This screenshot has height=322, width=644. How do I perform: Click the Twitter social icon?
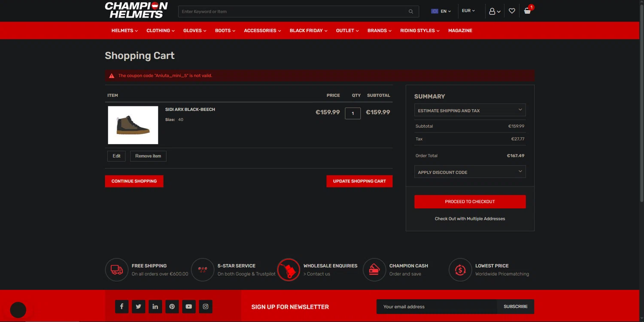(138, 307)
